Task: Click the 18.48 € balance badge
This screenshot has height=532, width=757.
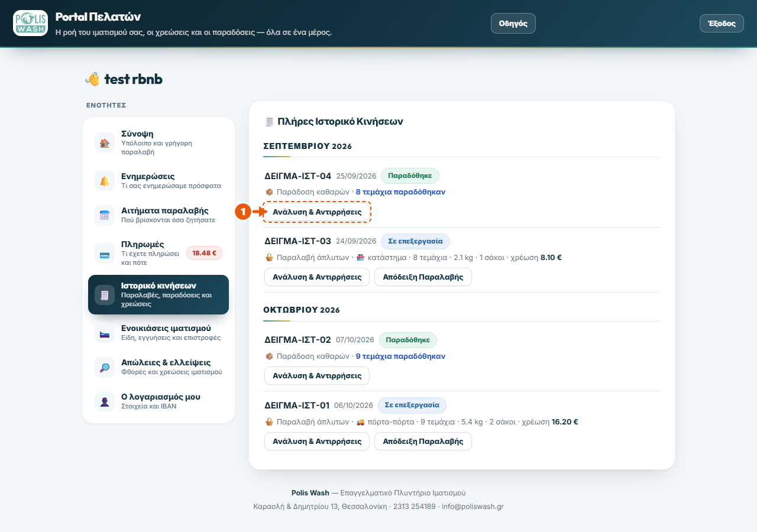Action: click(x=204, y=253)
